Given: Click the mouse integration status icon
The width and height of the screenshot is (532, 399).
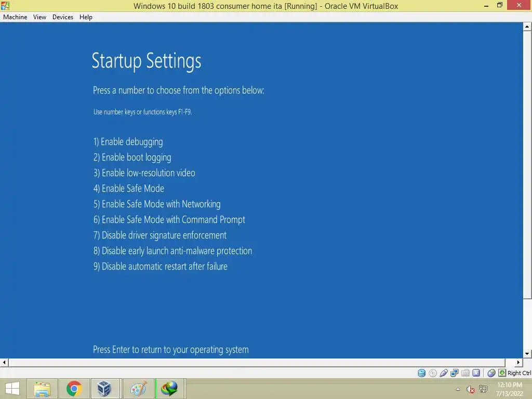Looking at the screenshot, I should 491,373.
